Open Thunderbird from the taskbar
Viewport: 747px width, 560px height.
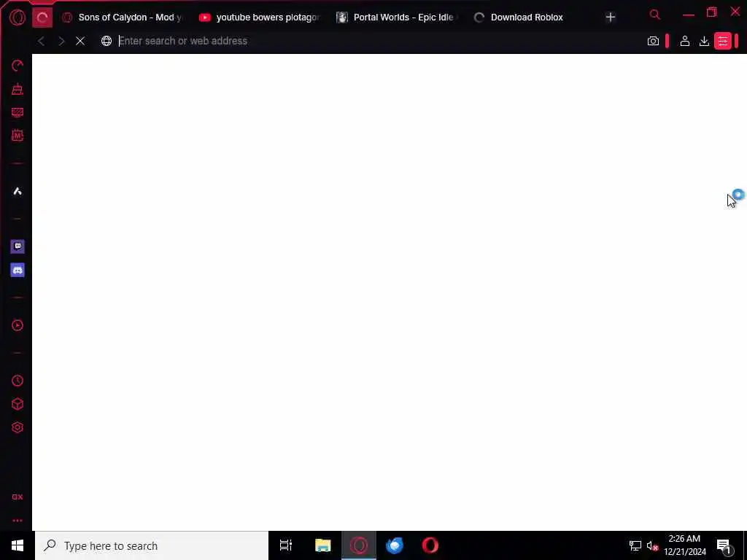pyautogui.click(x=395, y=545)
